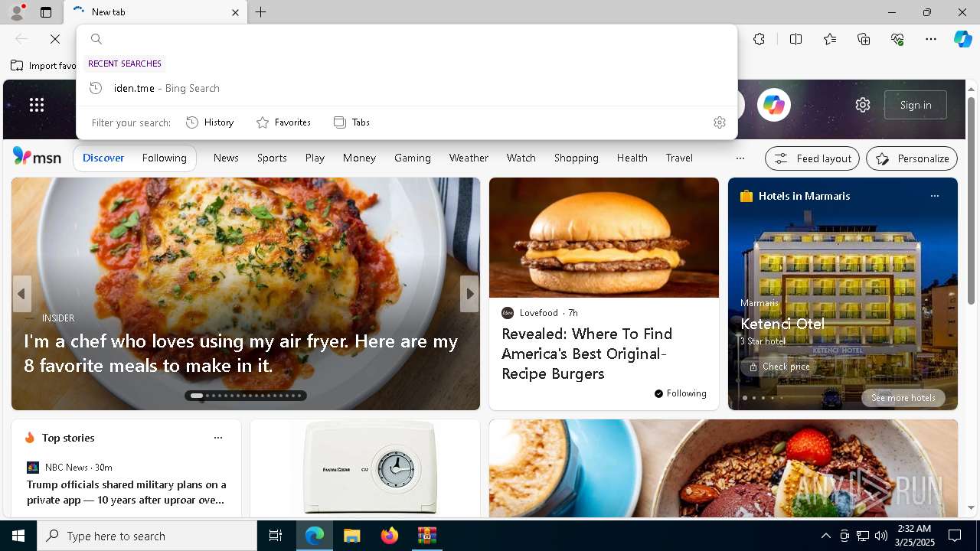
Task: Go to next carousel slide
Action: (469, 294)
